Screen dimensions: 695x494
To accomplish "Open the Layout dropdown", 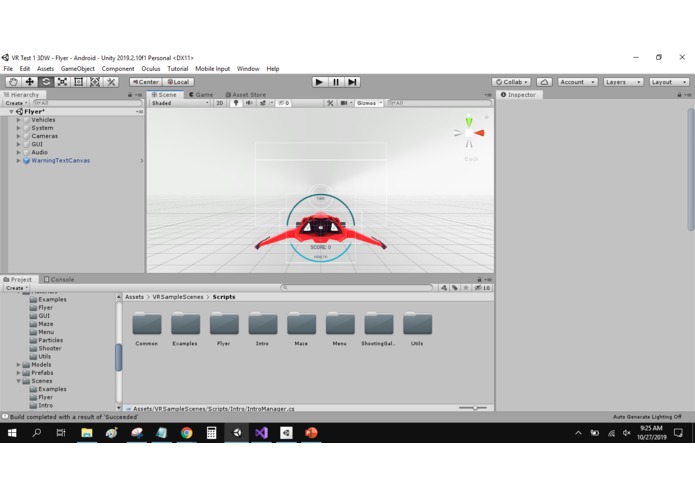I will pos(669,82).
